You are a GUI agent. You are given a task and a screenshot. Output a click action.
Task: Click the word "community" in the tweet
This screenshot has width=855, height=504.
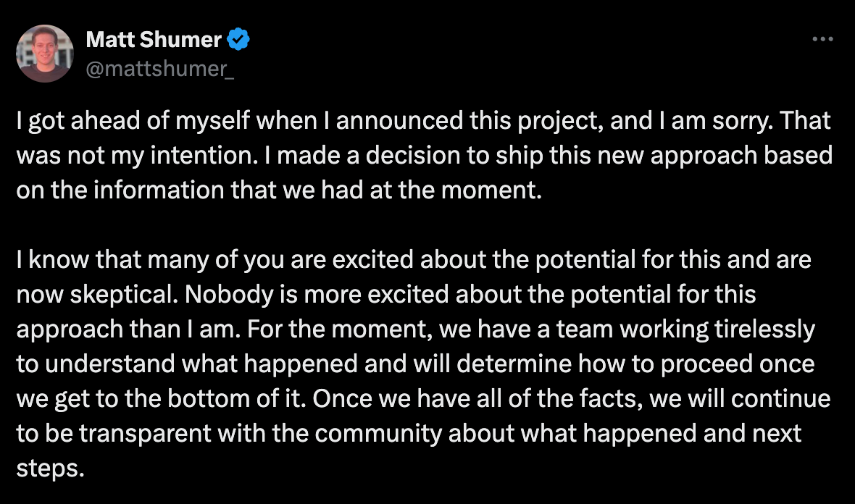[x=378, y=434]
